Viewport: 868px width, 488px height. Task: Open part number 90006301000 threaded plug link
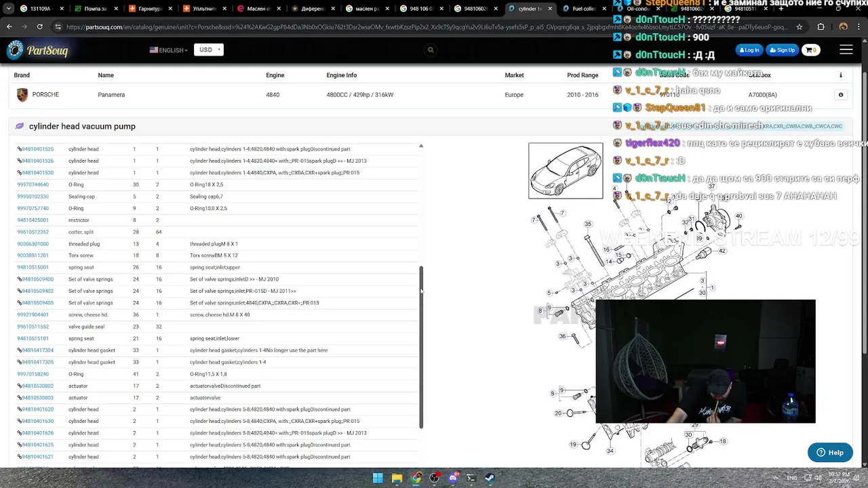(33, 244)
